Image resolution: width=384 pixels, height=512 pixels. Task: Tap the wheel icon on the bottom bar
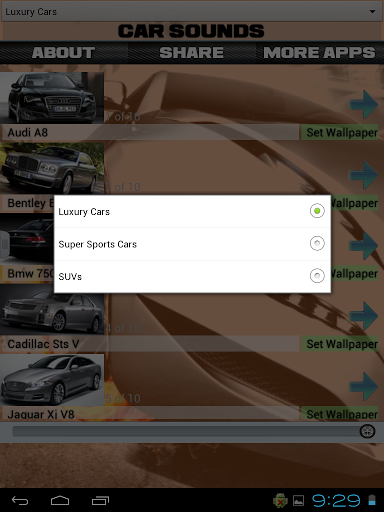367,431
